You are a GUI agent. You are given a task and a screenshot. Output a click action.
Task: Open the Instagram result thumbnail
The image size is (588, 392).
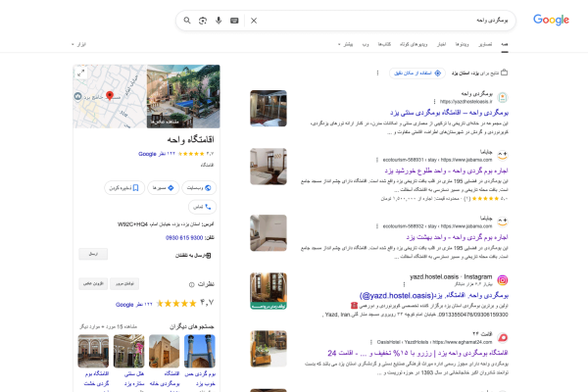[x=269, y=291]
